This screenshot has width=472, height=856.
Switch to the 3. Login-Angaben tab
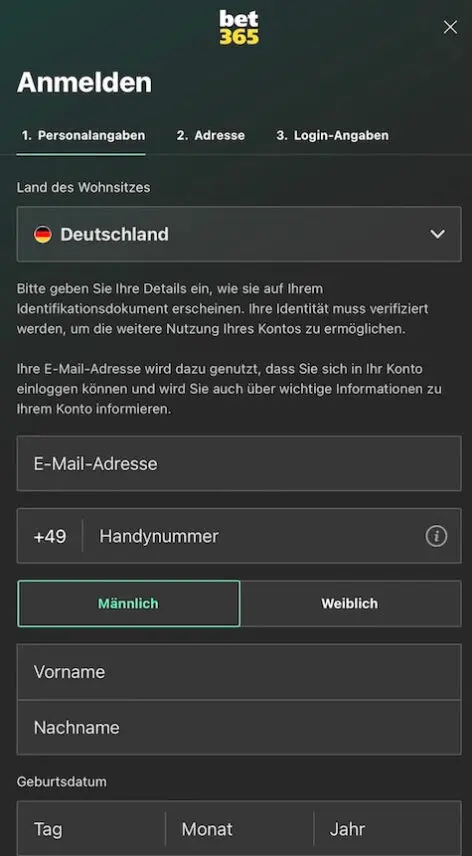pos(332,135)
